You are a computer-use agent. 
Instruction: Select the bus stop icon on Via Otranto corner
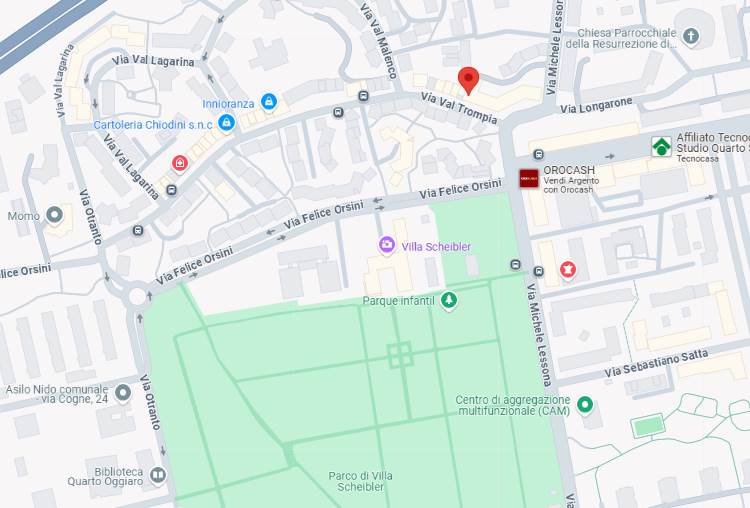138,231
